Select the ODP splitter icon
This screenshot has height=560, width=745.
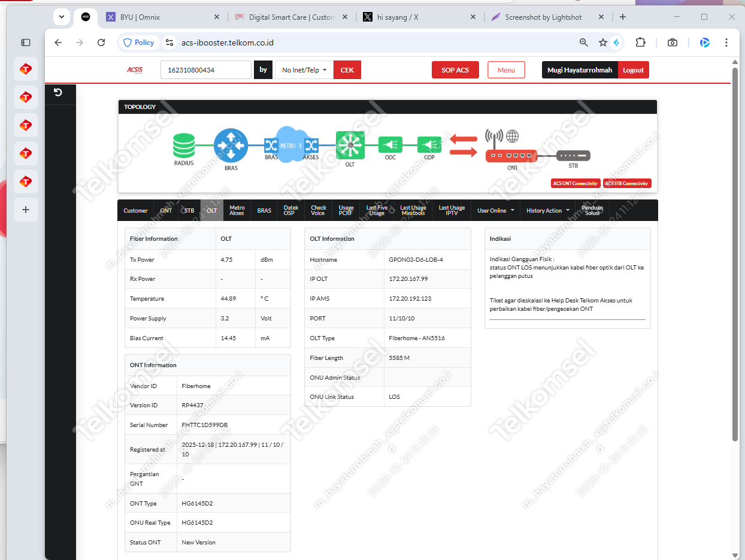[x=429, y=145]
